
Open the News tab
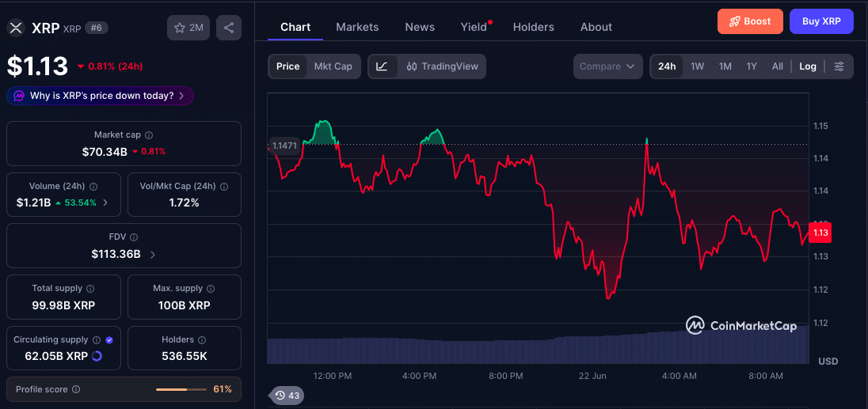pyautogui.click(x=420, y=27)
